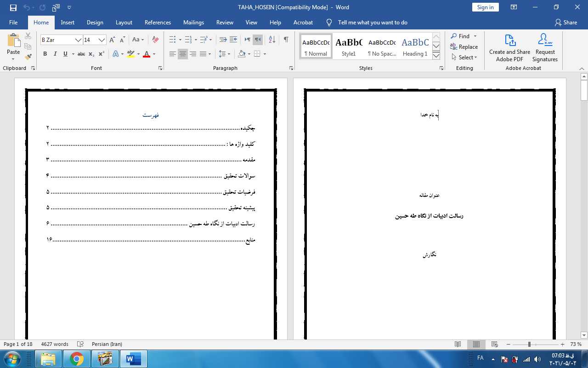Apply strikethrough formatting to text

81,54
